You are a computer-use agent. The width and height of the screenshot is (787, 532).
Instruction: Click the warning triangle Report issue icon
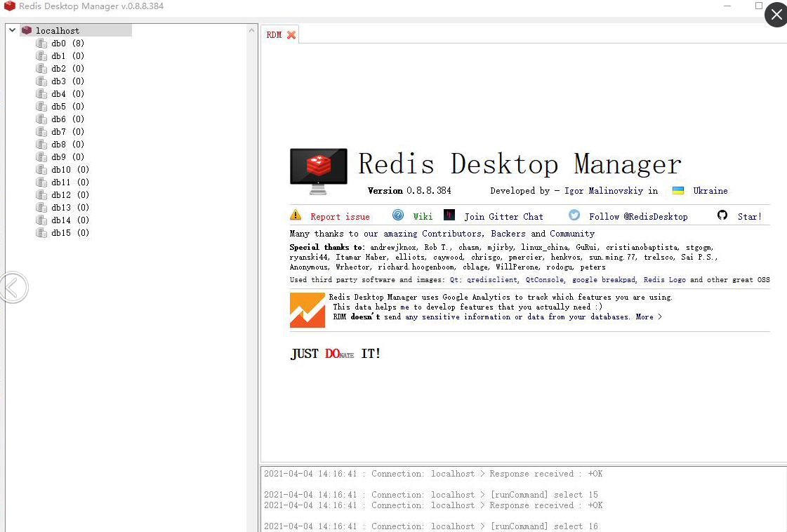[x=296, y=215]
